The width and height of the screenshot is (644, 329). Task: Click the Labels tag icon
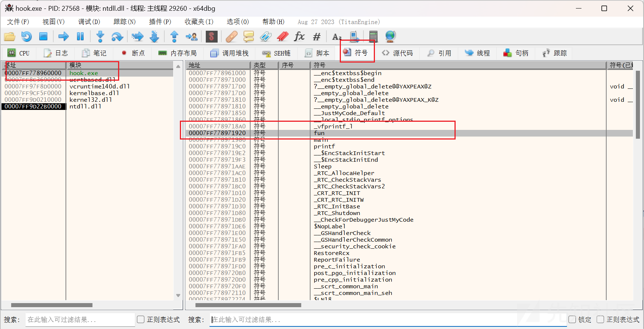[x=265, y=36]
